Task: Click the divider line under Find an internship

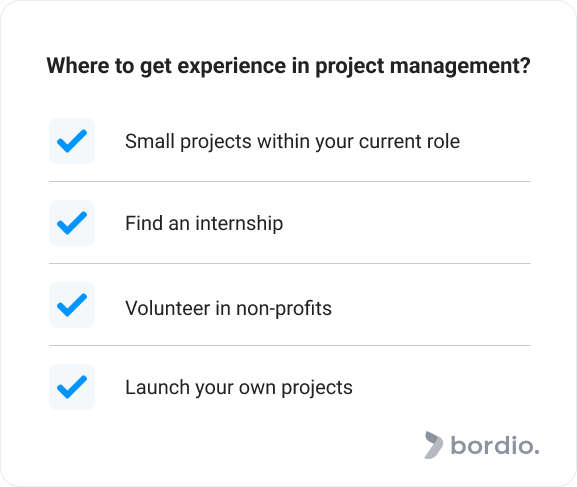Action: (290, 264)
